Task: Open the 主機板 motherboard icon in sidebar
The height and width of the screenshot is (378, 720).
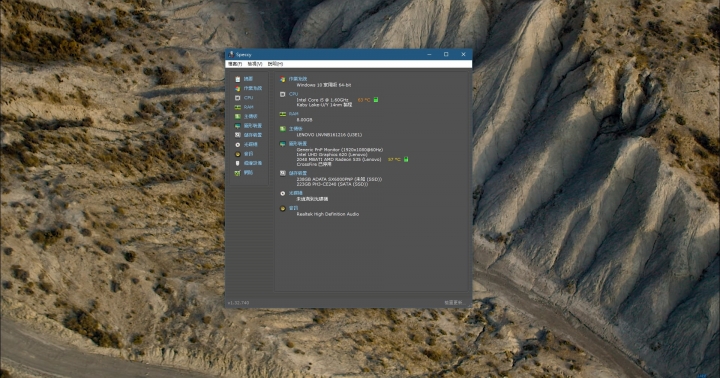Action: pyautogui.click(x=237, y=116)
